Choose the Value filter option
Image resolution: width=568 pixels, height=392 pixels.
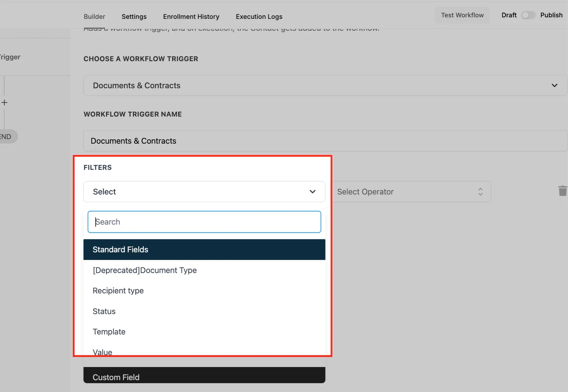(x=204, y=352)
